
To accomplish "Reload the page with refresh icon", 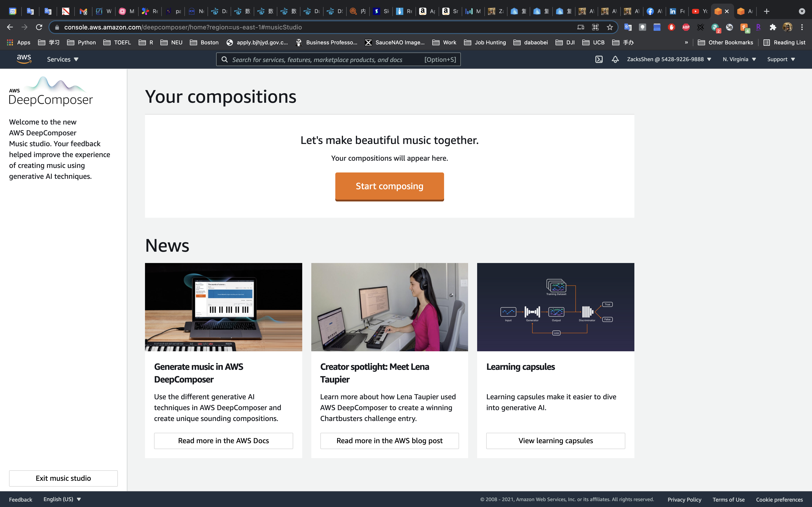I will (x=39, y=27).
